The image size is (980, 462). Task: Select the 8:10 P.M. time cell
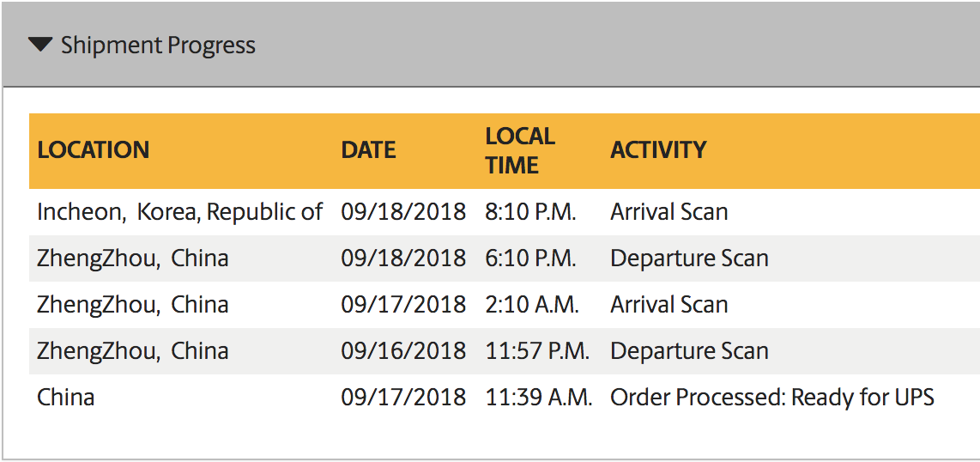tap(530, 212)
